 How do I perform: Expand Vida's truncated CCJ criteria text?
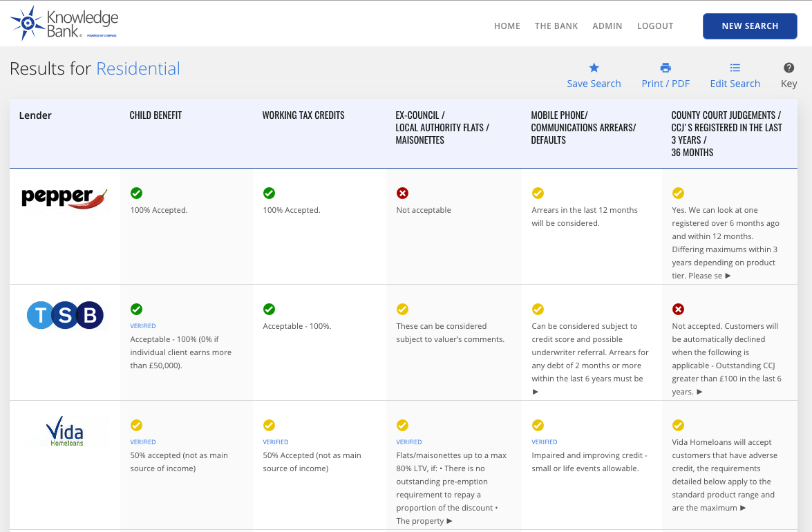(743, 509)
